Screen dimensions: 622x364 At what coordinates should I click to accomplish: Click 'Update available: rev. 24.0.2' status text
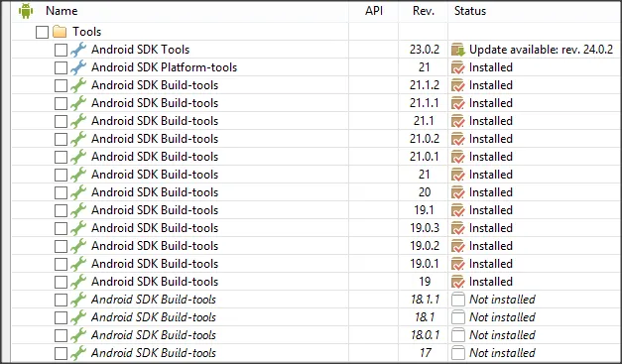[541, 50]
